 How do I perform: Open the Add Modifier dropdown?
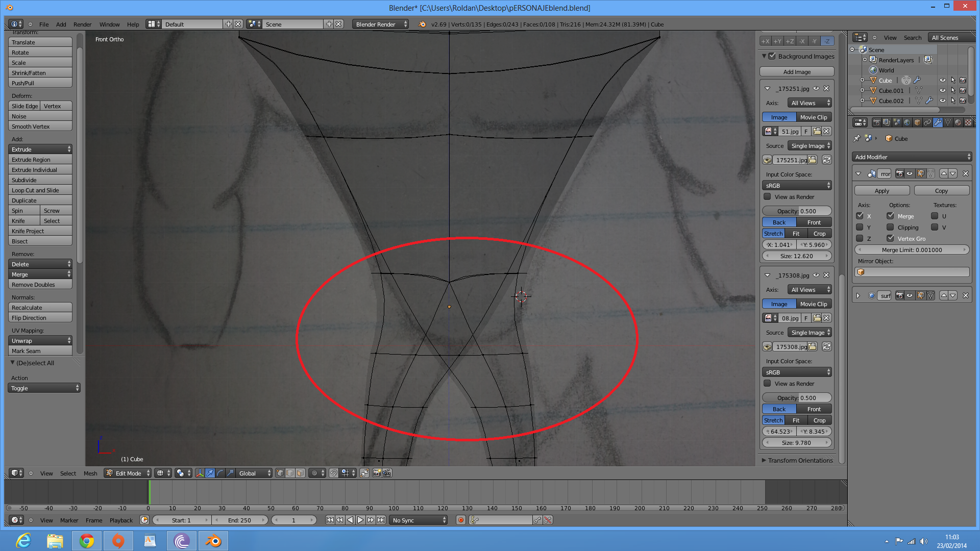(912, 157)
